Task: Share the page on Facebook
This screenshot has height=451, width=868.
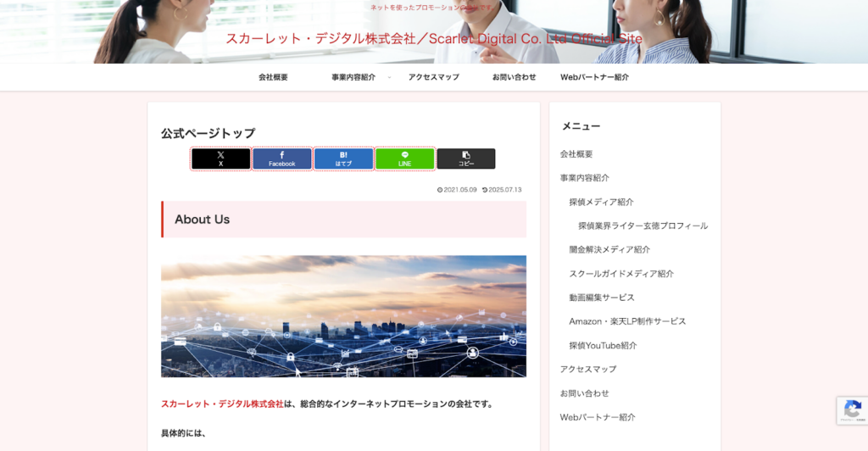Action: [282, 159]
